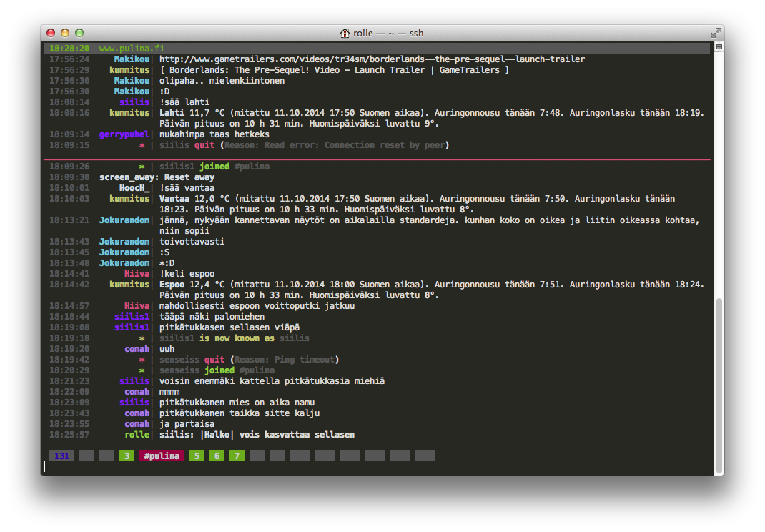Switch to window tab 6

(x=217, y=456)
